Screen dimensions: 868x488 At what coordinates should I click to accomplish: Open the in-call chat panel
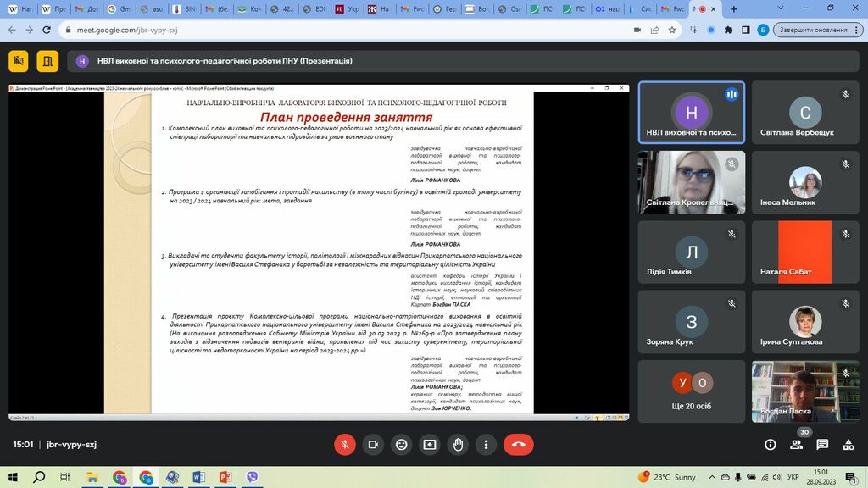point(822,444)
